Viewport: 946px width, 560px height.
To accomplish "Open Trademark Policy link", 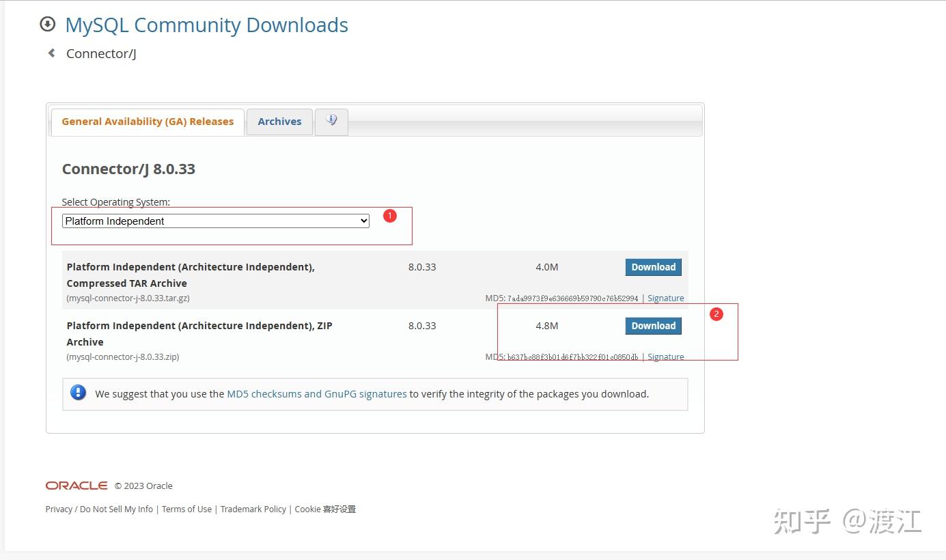I will 253,509.
